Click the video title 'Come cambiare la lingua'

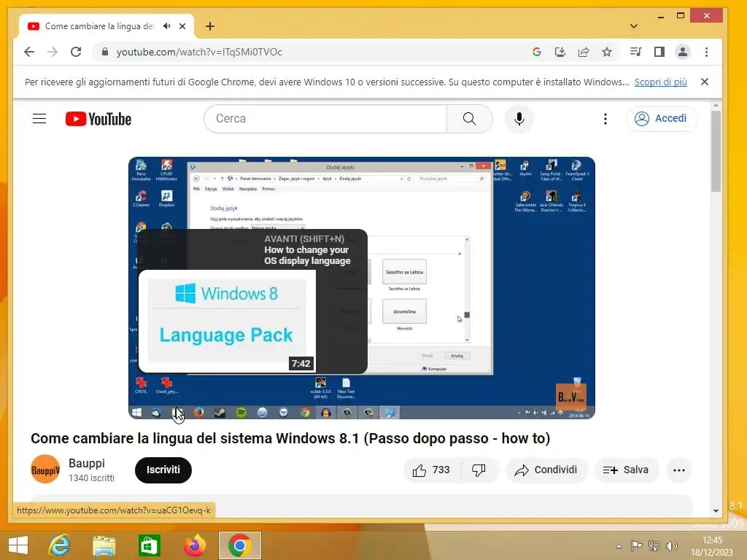(290, 438)
